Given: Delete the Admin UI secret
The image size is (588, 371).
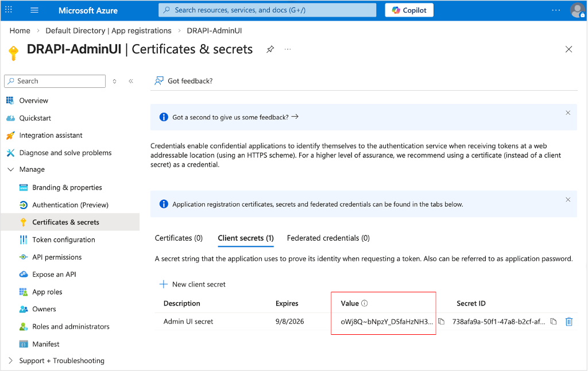Looking at the screenshot, I should click(x=568, y=322).
